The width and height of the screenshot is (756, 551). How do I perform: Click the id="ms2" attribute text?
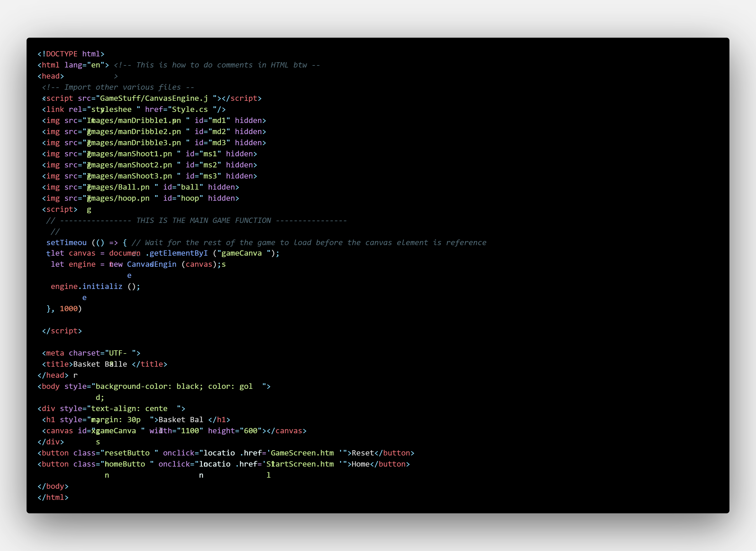pos(203,165)
